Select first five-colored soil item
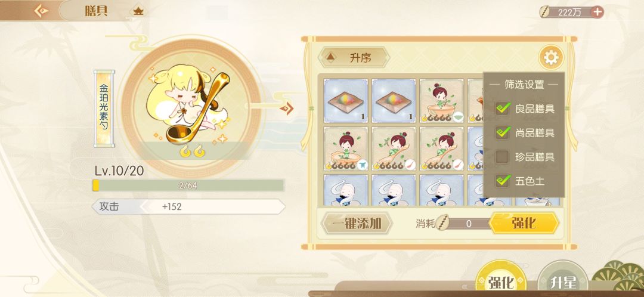The height and width of the screenshot is (297, 644). click(x=346, y=101)
